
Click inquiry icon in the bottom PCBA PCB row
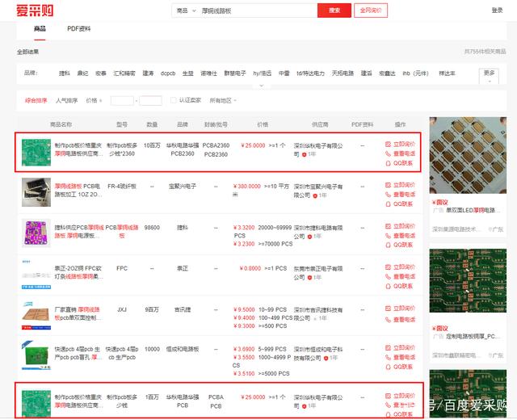point(388,396)
